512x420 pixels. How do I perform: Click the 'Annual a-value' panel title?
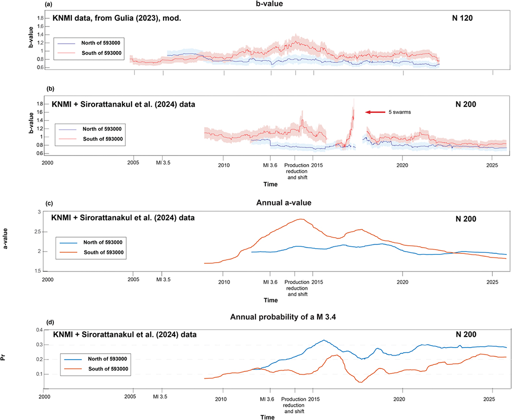[x=284, y=203]
